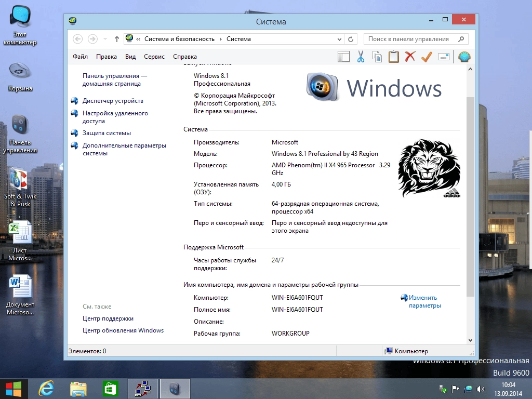The height and width of the screenshot is (399, 532).
Task: Open Защита системы link
Action: coord(107,133)
